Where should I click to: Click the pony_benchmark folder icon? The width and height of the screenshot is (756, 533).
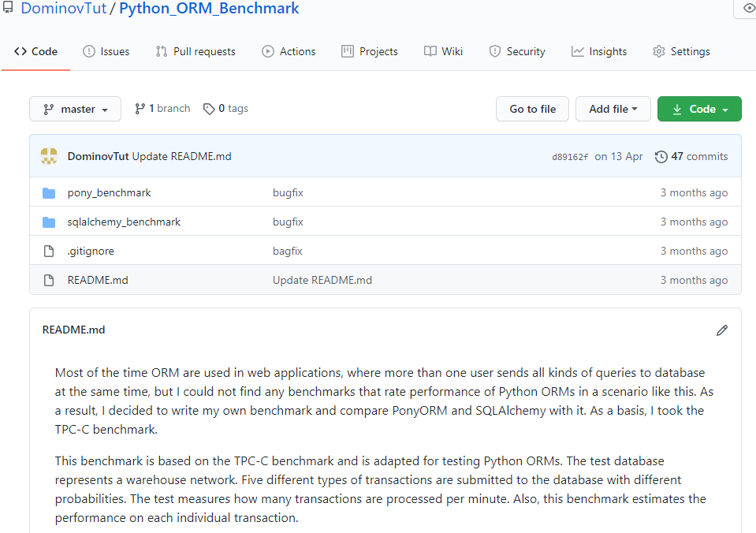point(49,193)
